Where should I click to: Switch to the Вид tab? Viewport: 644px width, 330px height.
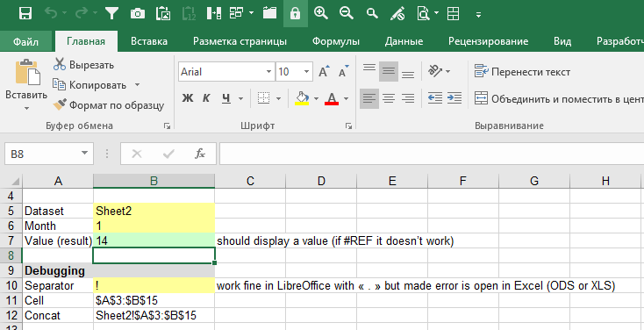(x=562, y=41)
